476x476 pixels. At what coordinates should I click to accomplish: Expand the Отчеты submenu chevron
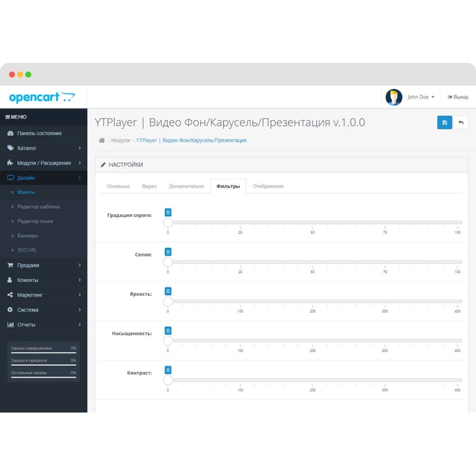pyautogui.click(x=79, y=325)
